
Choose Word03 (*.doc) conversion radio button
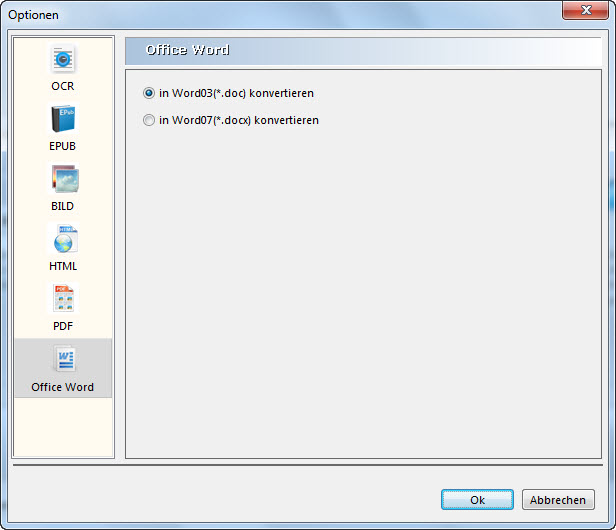pos(149,93)
